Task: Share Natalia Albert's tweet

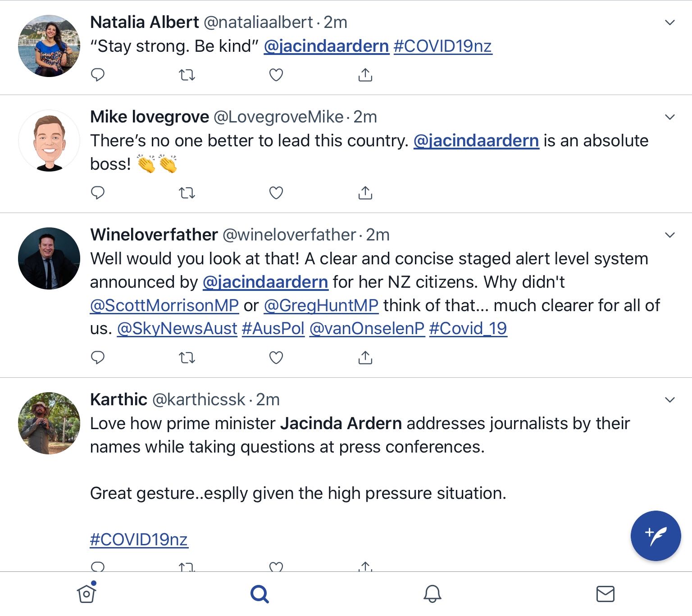Action: [x=365, y=75]
